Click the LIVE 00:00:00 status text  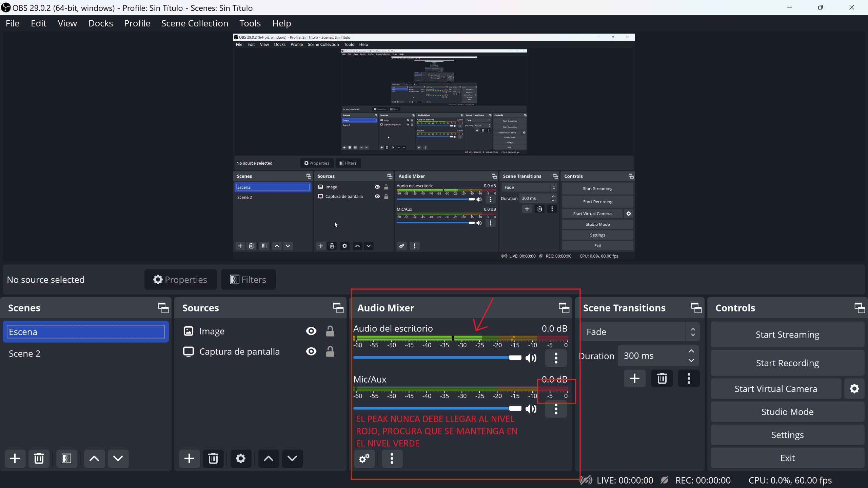pos(625,481)
